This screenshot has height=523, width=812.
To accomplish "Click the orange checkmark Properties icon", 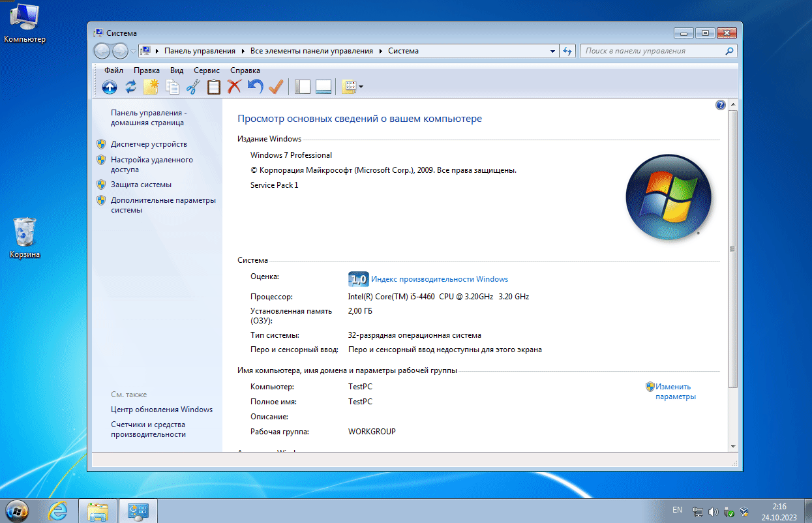I will (276, 87).
